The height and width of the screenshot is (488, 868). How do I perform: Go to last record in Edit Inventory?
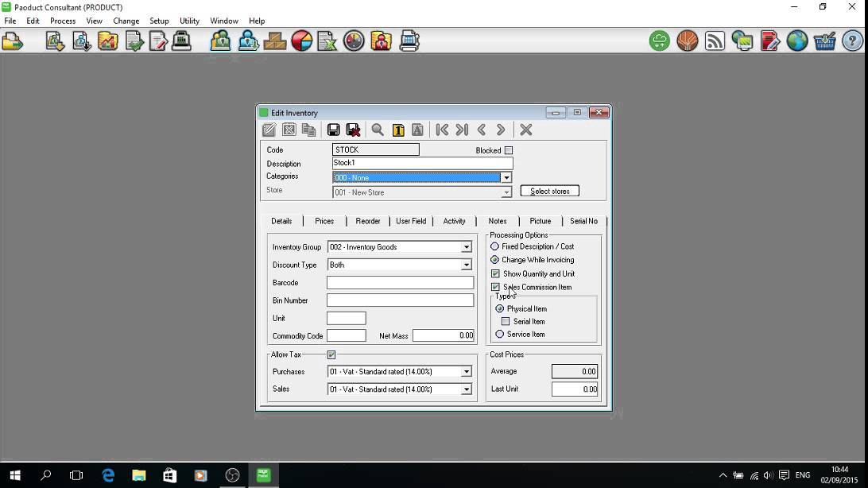point(462,130)
